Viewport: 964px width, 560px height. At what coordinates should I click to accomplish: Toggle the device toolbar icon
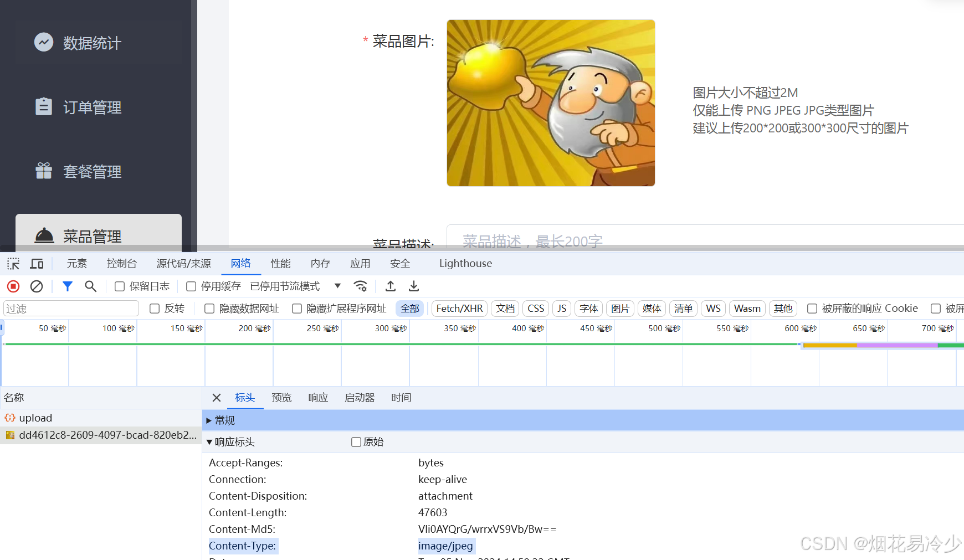[x=37, y=264]
